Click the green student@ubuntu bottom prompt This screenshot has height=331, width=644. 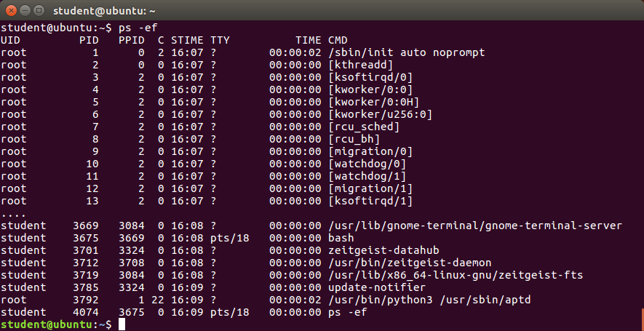point(47,324)
